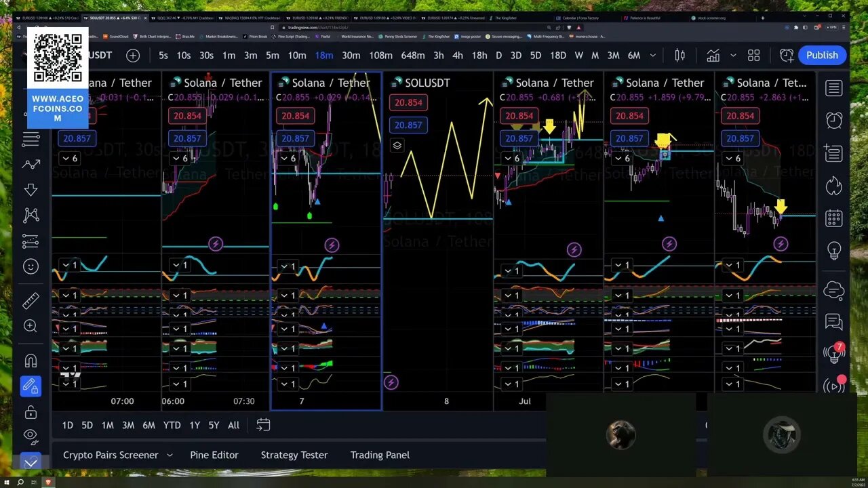Open the Trading Panel tab
The height and width of the screenshot is (488, 868).
click(380, 455)
